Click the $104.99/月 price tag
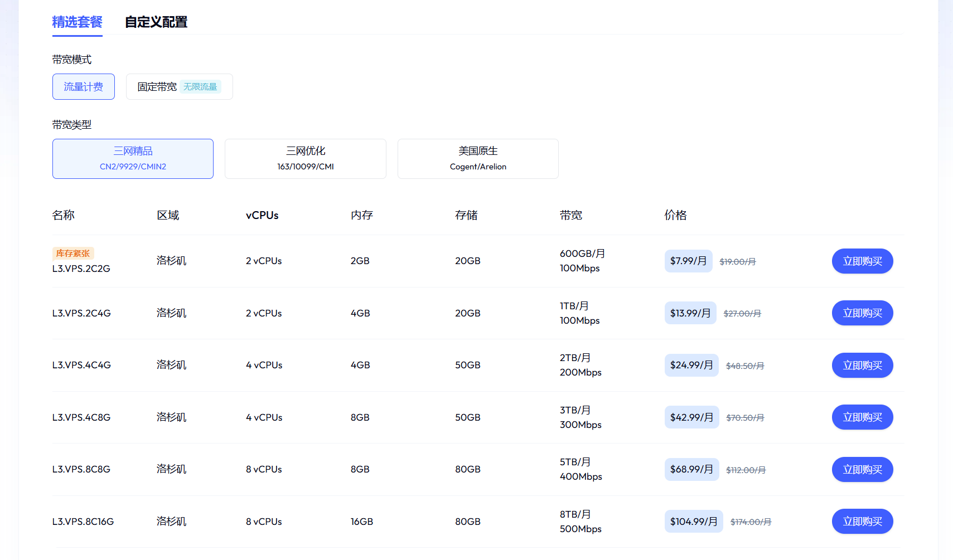 (694, 522)
